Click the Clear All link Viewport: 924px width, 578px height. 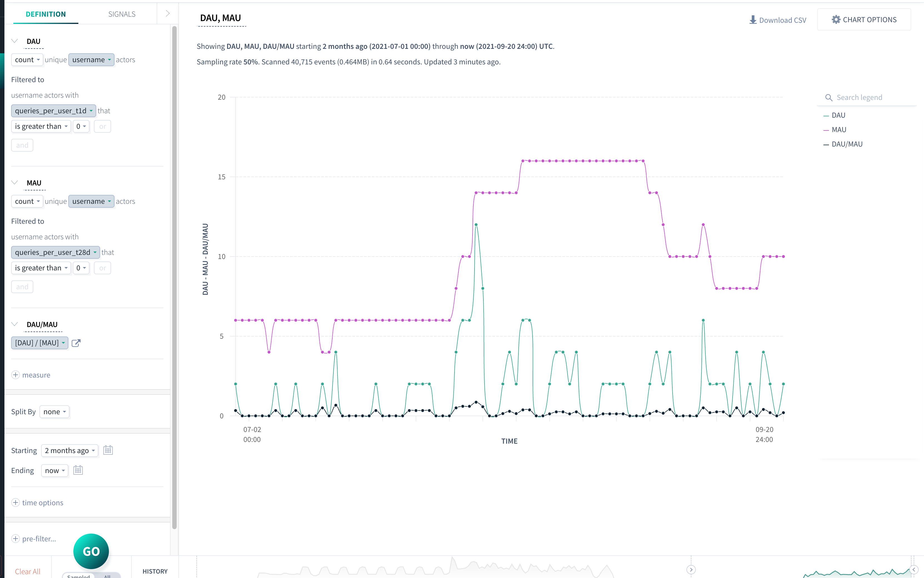click(28, 571)
